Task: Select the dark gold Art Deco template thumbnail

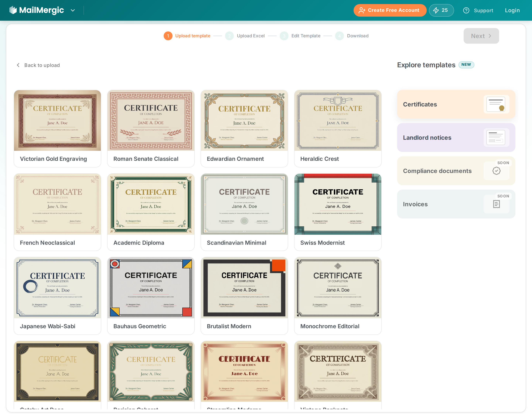Action: point(57,372)
